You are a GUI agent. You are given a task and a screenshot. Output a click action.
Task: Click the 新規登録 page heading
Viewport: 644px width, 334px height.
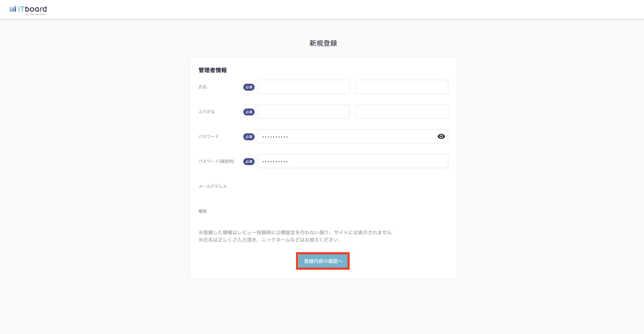pyautogui.click(x=323, y=43)
